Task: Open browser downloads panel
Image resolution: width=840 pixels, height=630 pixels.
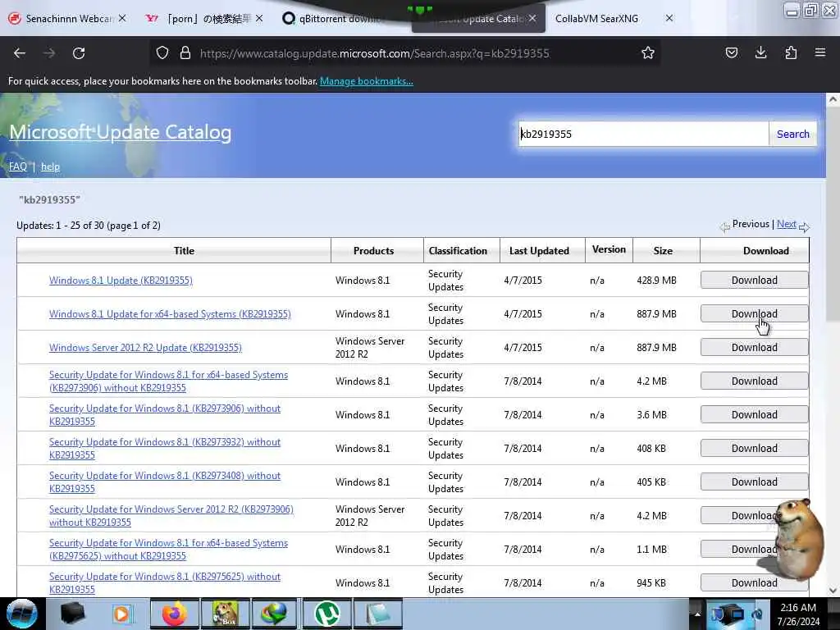Action: tap(760, 53)
